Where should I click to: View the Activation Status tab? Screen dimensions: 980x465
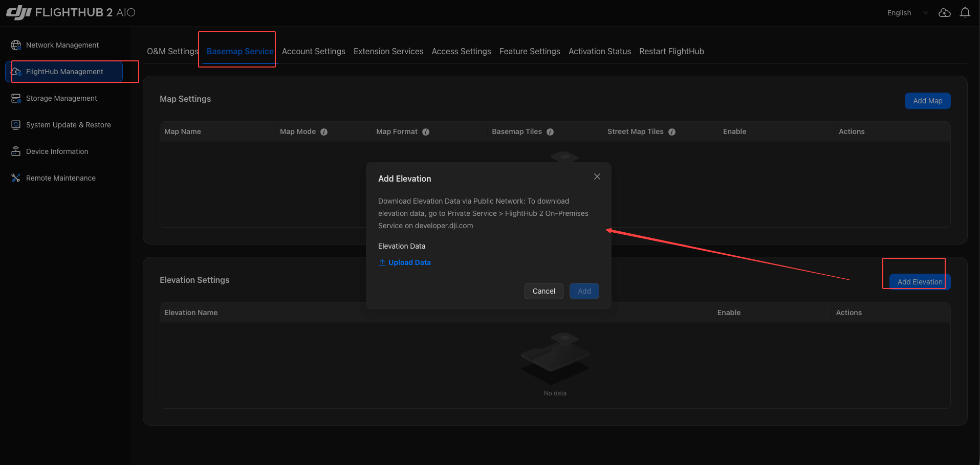click(600, 51)
